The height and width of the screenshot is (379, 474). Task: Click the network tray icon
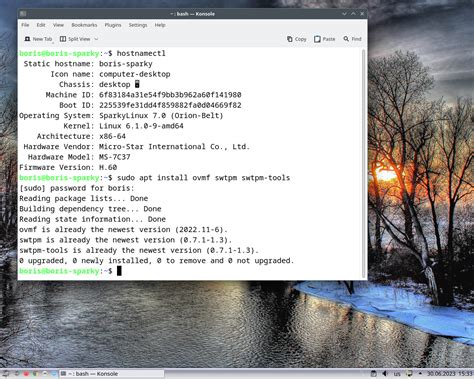click(x=409, y=374)
